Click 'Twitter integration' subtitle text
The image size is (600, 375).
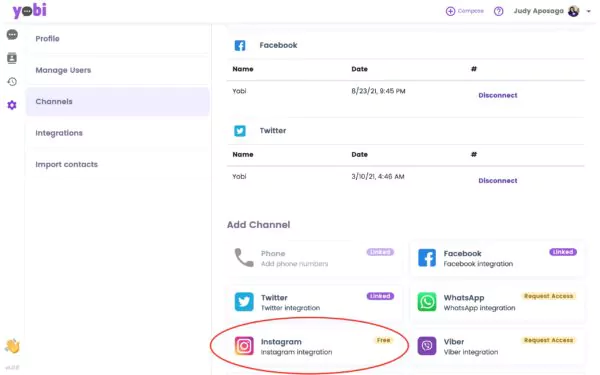pyautogui.click(x=290, y=308)
